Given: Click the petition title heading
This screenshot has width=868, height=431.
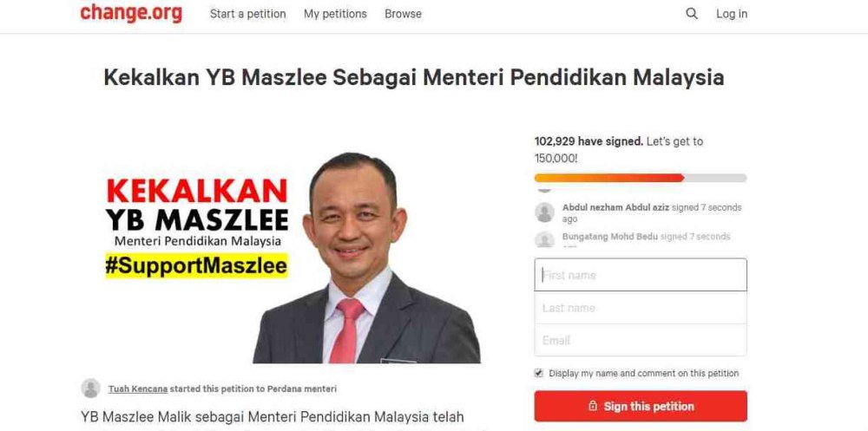Looking at the screenshot, I should coord(413,77).
